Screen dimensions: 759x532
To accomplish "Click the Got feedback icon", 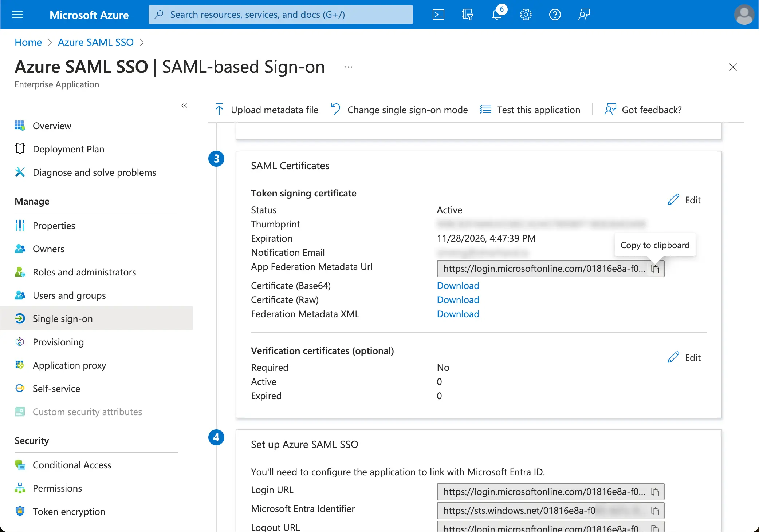I will [x=610, y=110].
